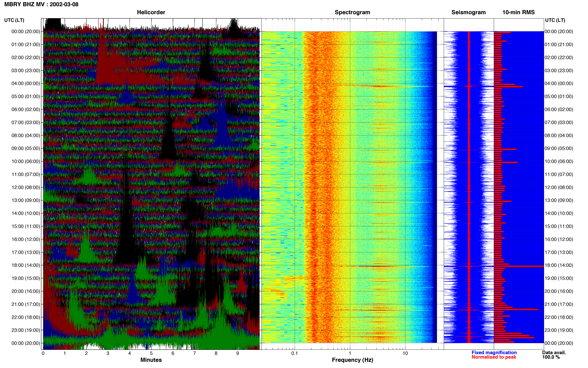Select the '0' tick on the Minutes axis
The image size is (588, 368).
click(x=43, y=353)
